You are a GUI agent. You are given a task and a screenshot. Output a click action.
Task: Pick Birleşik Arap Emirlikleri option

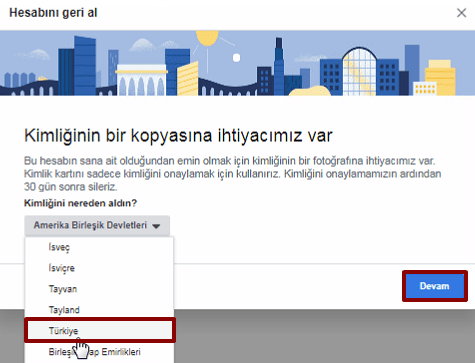point(99,352)
